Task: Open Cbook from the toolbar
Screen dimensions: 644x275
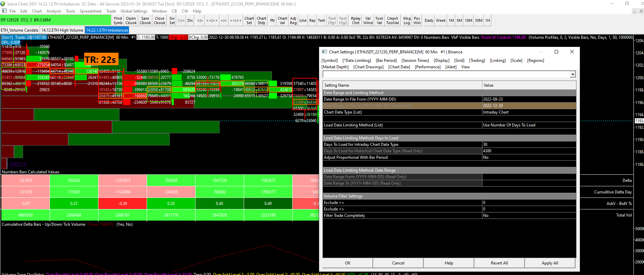Action: 131,20
